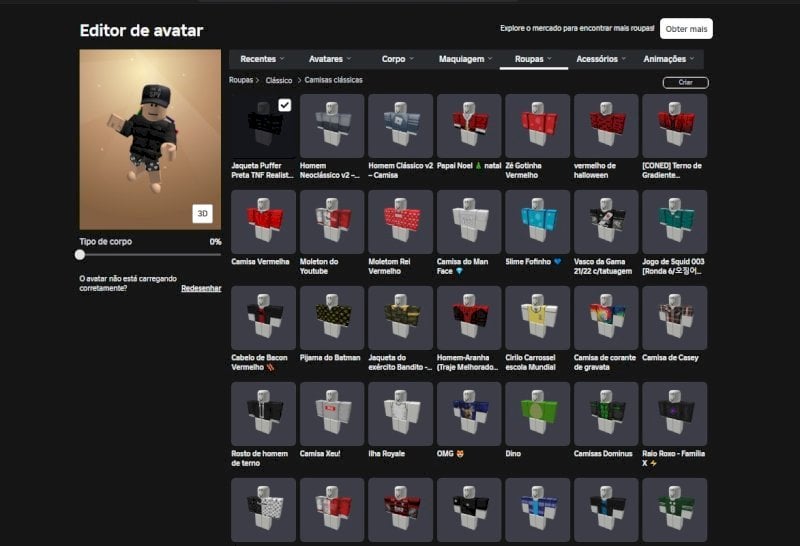Open the Recentes dropdown tab
Image resolution: width=800 pixels, height=546 pixels.
(262, 59)
